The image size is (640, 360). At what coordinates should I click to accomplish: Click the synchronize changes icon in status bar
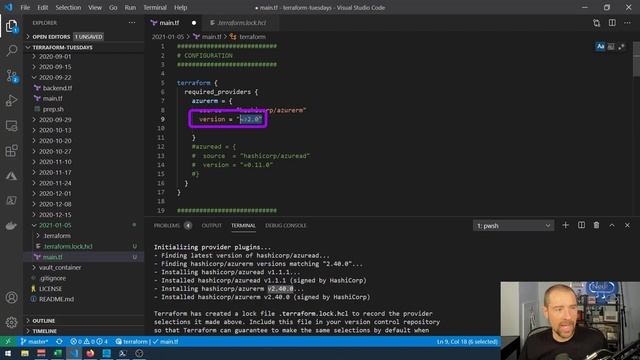point(59,342)
